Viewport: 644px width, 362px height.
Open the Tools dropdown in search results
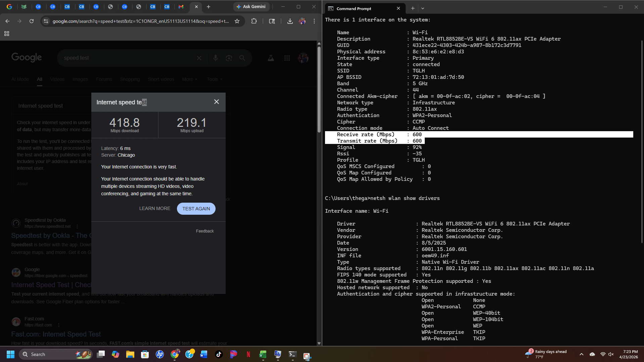tap(214, 79)
